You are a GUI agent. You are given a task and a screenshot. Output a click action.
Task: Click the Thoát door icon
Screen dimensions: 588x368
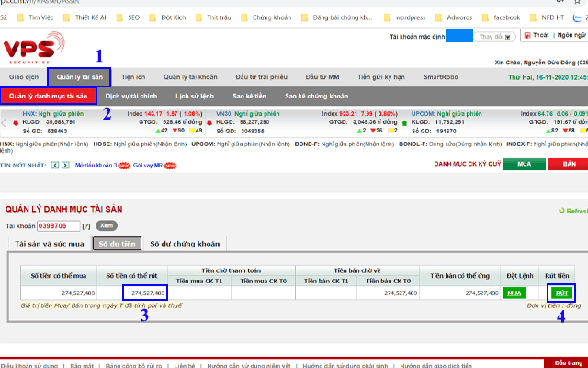527,35
